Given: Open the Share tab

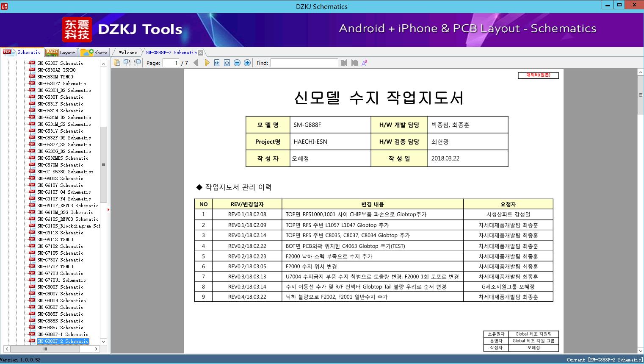Looking at the screenshot, I should [94, 53].
